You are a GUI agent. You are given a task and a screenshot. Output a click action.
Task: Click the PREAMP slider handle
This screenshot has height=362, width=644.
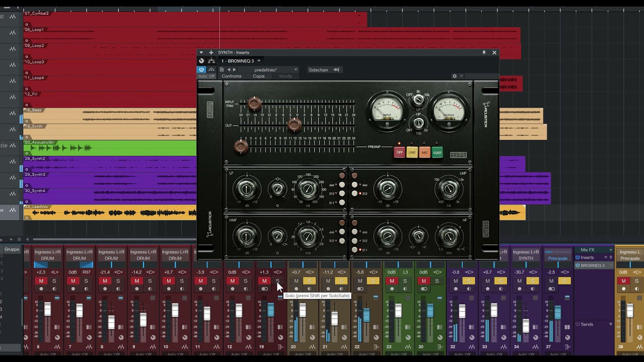point(242,146)
